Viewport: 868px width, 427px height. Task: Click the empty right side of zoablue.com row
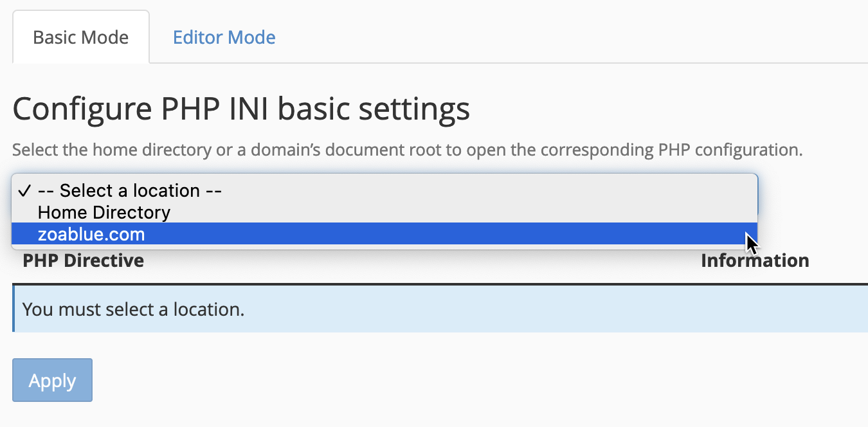point(514,234)
